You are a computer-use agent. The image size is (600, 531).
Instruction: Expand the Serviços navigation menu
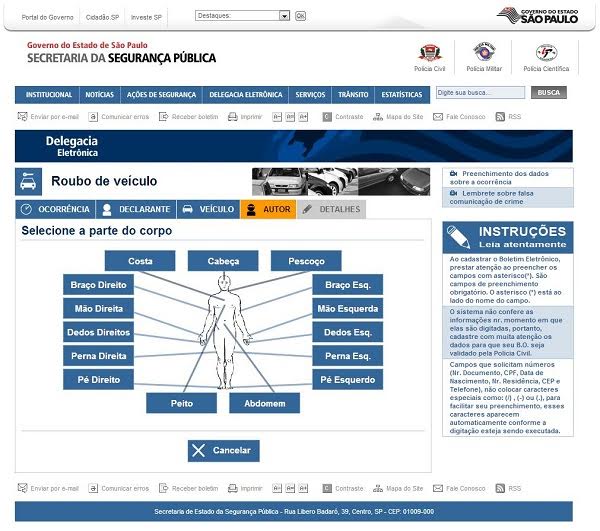pyautogui.click(x=310, y=94)
